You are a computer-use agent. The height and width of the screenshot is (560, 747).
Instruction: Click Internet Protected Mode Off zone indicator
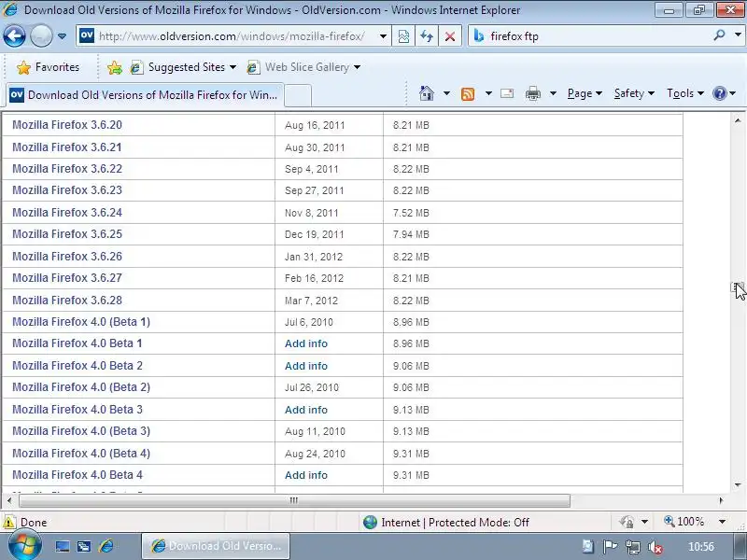tap(446, 523)
